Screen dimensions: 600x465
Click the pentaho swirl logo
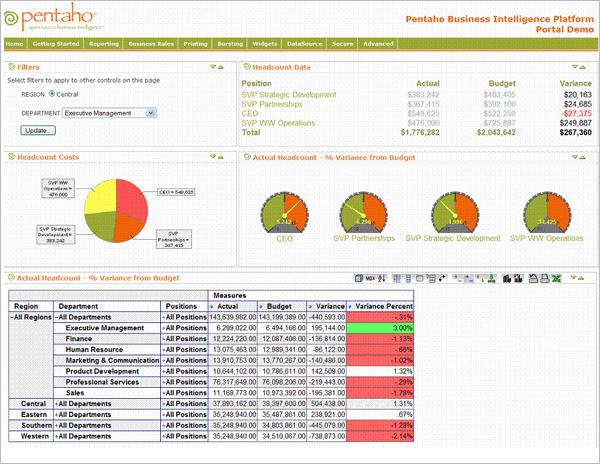[x=11, y=18]
